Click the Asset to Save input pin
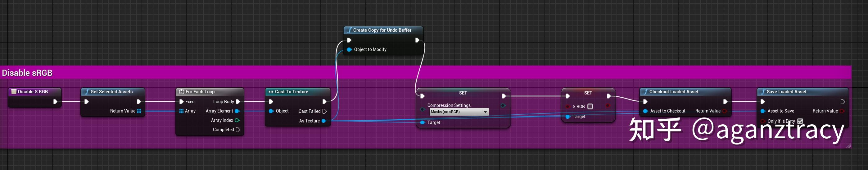868x170 pixels. pos(763,111)
